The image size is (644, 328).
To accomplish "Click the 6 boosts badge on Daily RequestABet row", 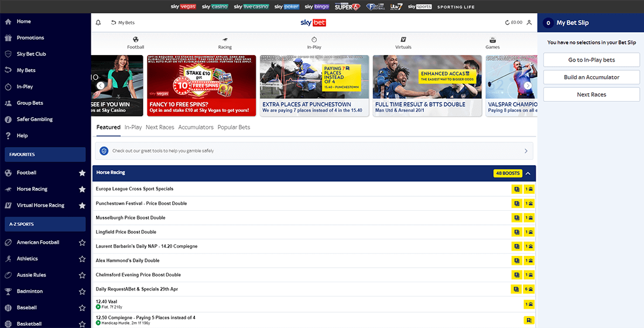I will (529, 289).
